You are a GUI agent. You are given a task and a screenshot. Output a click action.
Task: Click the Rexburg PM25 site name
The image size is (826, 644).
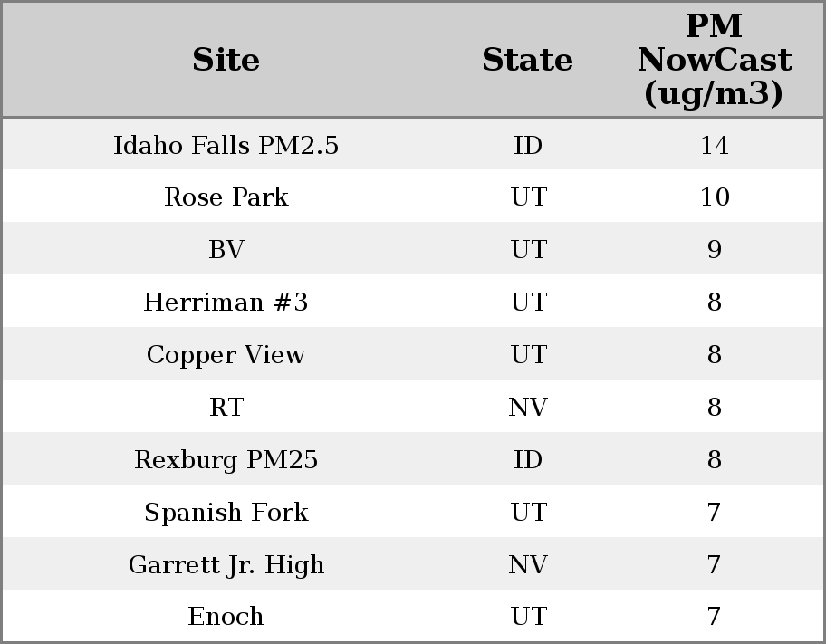(226, 460)
